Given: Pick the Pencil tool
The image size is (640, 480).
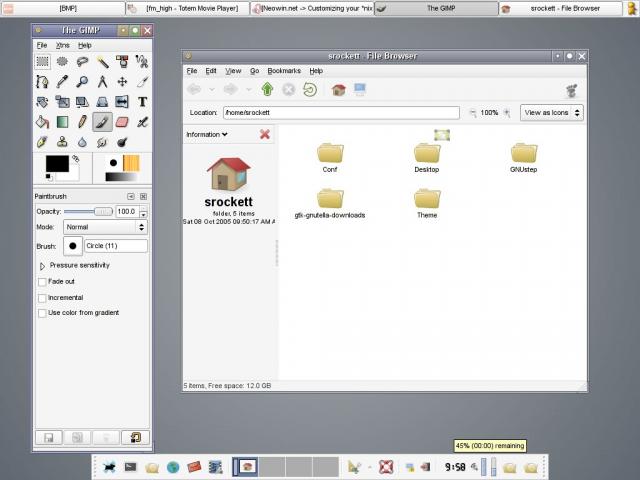Looking at the screenshot, I should click(82, 122).
